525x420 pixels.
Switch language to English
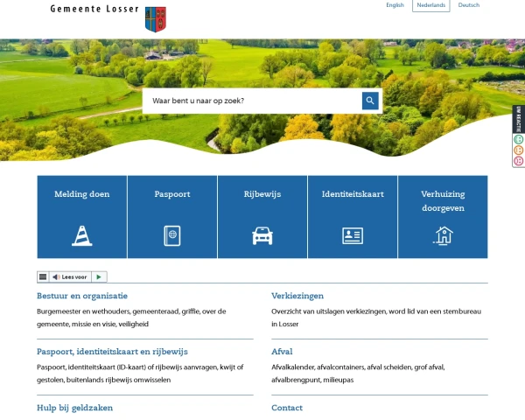[395, 5]
